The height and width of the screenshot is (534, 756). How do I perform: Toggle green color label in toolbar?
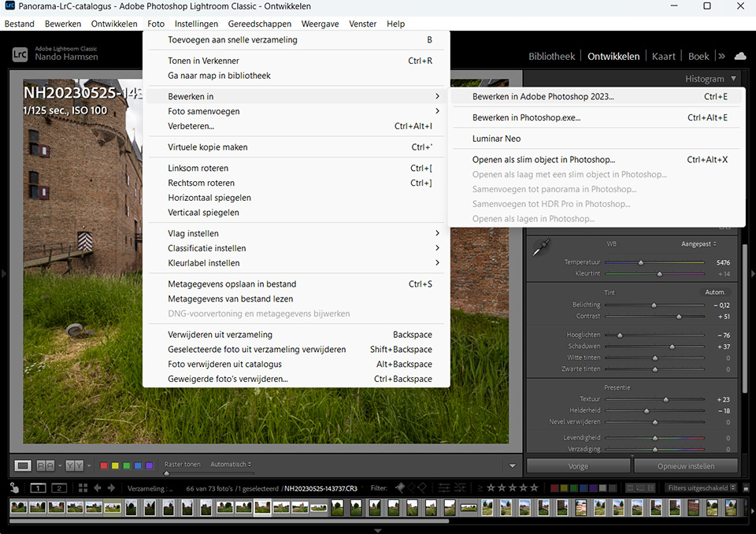[x=127, y=465]
